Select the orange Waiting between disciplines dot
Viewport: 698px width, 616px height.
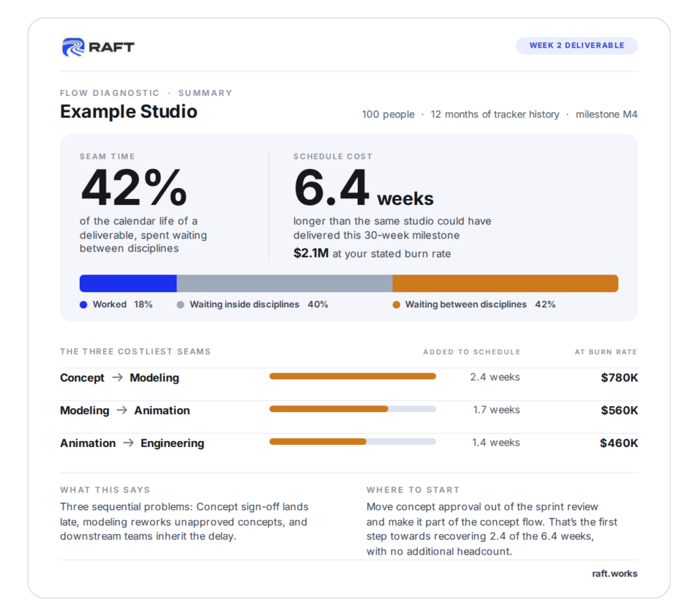pos(396,305)
